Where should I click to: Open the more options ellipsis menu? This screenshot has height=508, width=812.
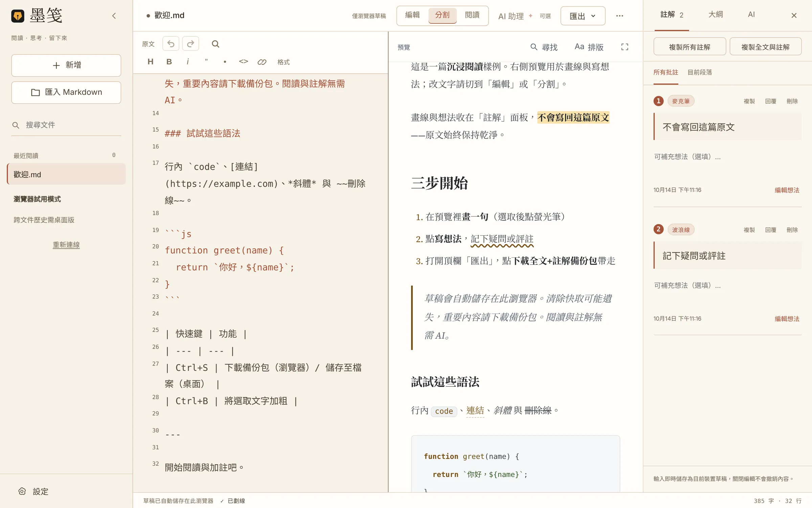tap(619, 16)
